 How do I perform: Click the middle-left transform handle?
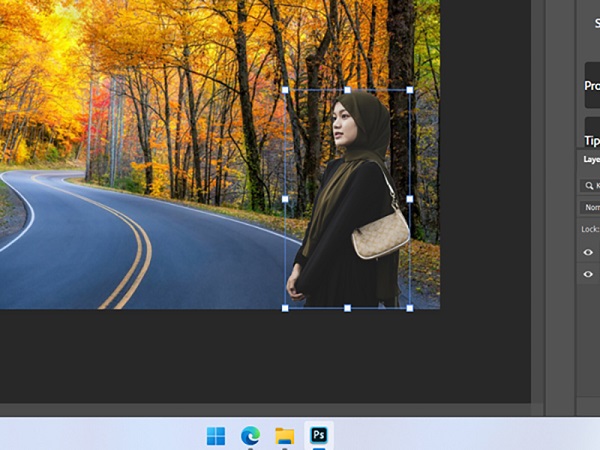pos(285,199)
